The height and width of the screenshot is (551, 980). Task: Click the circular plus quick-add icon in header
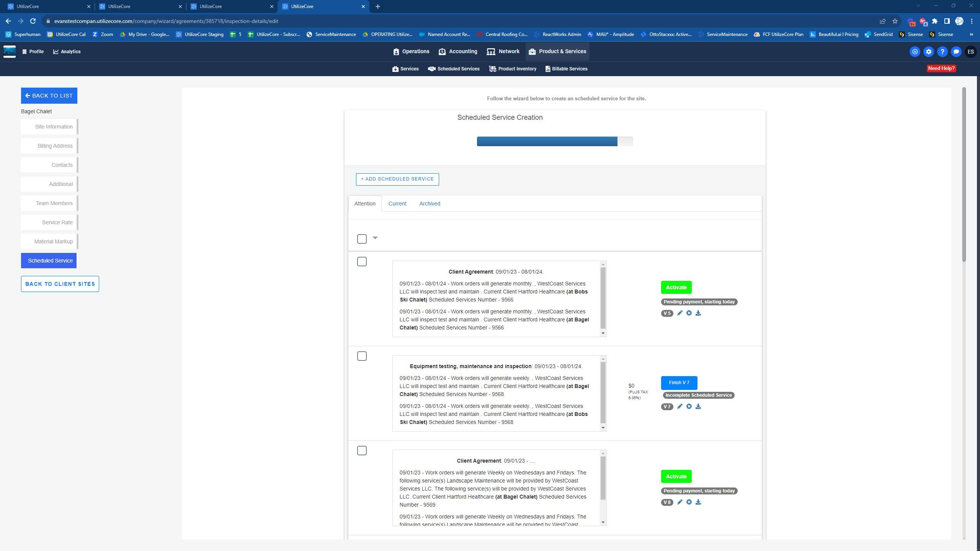tap(915, 52)
